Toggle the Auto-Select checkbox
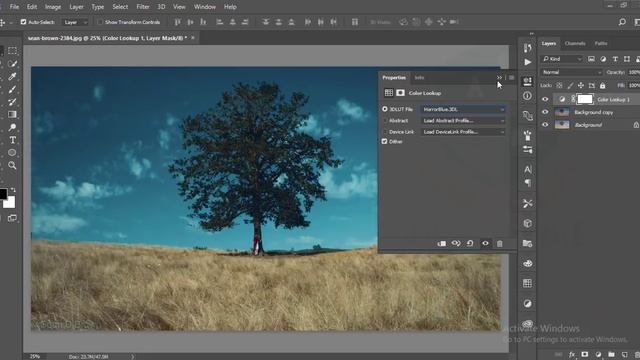This screenshot has width=640, height=360. (x=24, y=22)
